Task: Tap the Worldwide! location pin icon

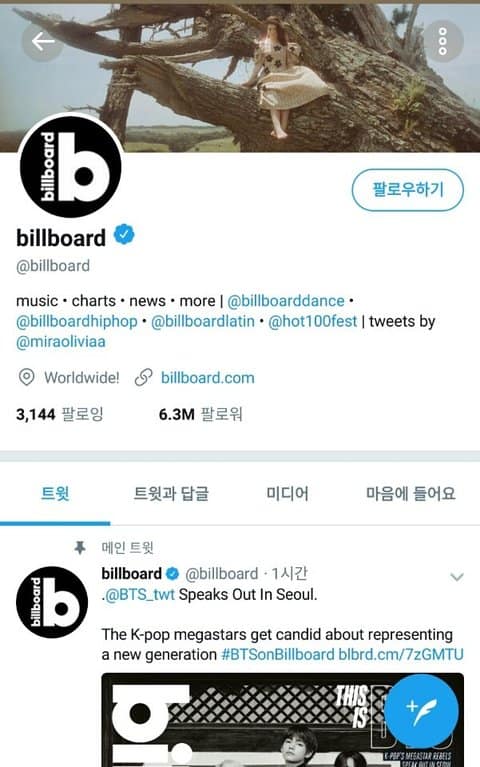Action: 26,377
